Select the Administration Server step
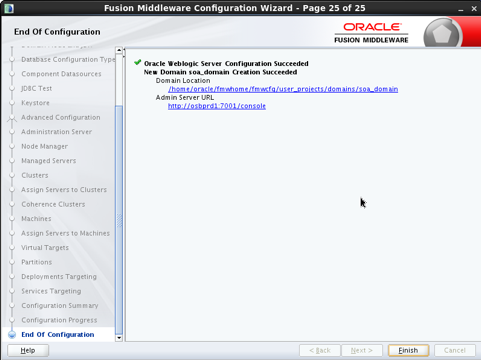The image size is (481, 360). tap(56, 132)
